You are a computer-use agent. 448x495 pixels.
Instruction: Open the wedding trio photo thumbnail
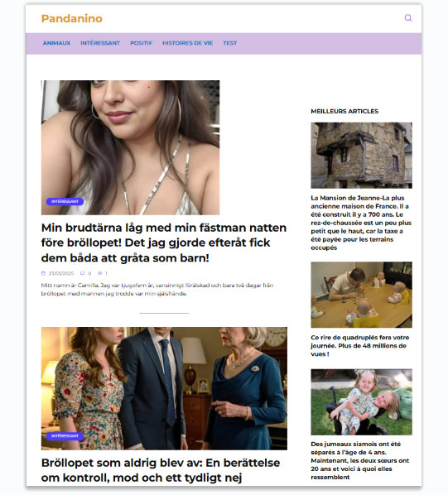164,388
